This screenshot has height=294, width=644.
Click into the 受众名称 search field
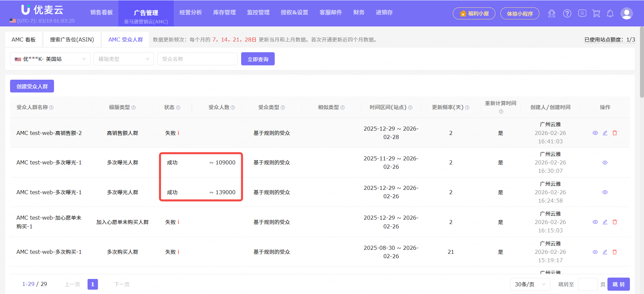pos(198,59)
